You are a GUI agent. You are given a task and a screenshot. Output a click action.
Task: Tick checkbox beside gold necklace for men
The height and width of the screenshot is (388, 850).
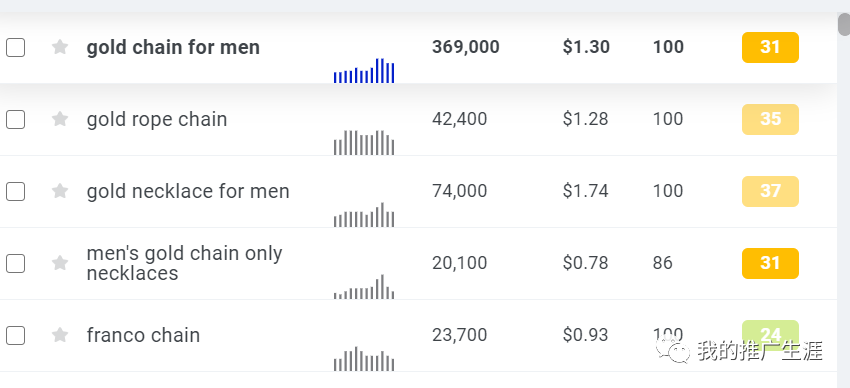(15, 191)
